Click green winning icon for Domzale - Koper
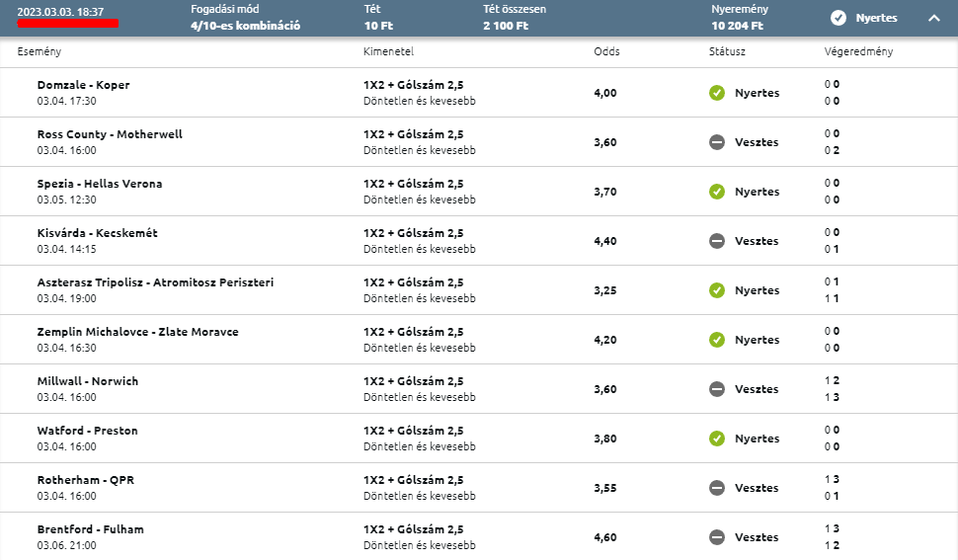Viewport: 958px width, 560px height. click(x=717, y=93)
